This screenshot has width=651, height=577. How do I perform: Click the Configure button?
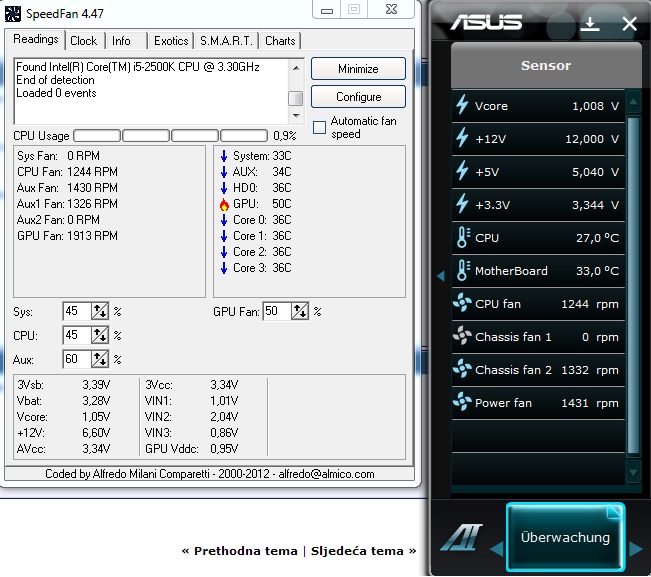[358, 97]
